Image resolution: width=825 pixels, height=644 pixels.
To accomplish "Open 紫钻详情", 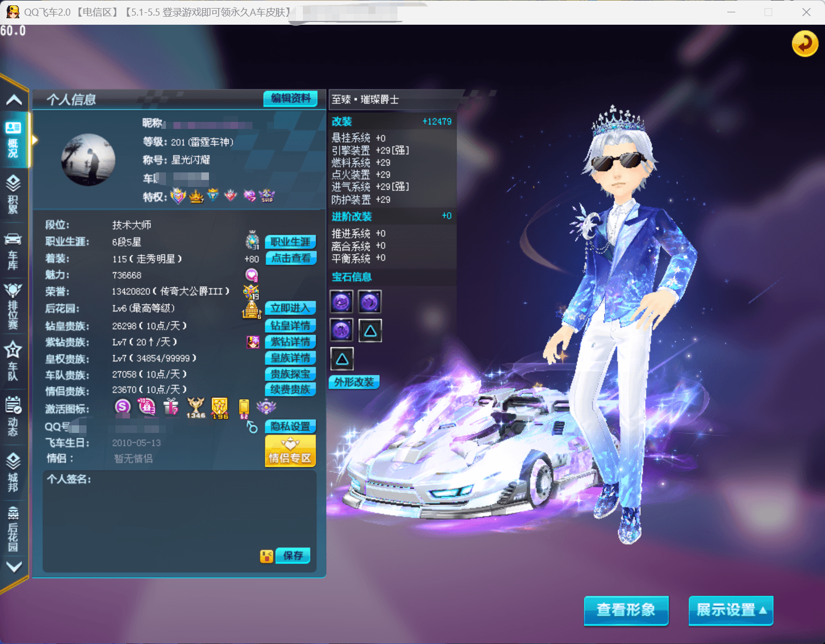I will [x=291, y=342].
